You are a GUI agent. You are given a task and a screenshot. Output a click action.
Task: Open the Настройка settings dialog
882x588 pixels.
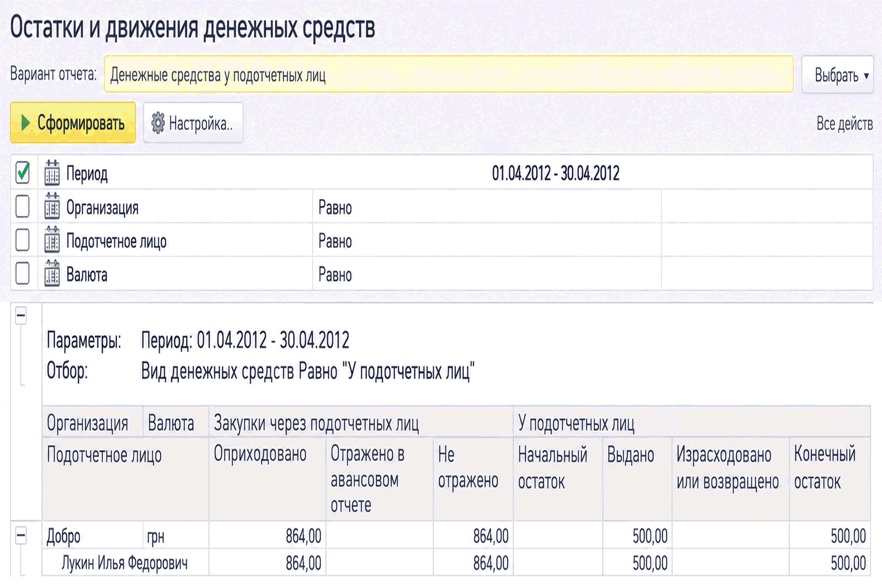(x=193, y=123)
